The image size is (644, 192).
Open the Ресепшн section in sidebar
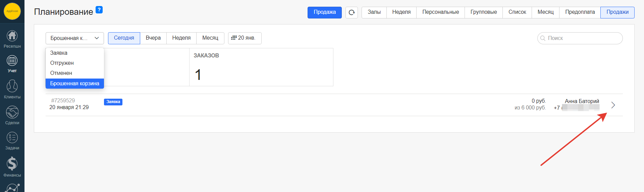click(x=12, y=39)
